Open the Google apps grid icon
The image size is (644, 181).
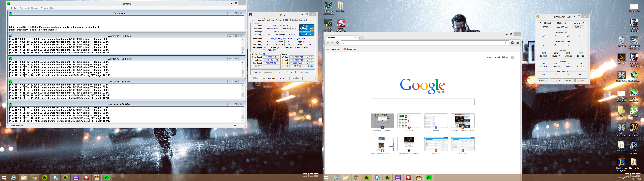coord(513,57)
